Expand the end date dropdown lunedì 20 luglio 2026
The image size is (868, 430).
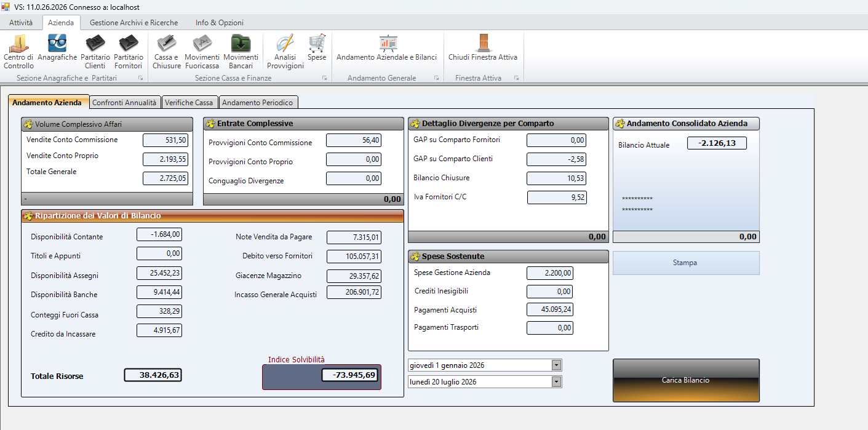point(557,382)
